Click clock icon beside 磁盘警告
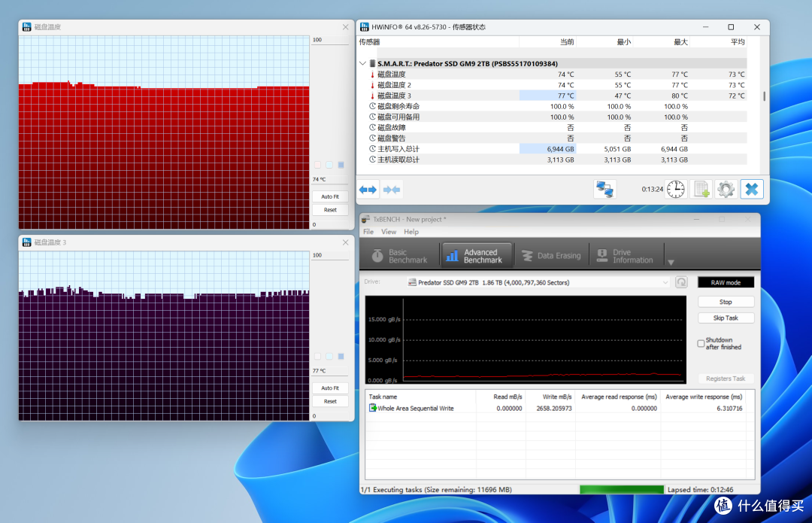 (x=372, y=138)
